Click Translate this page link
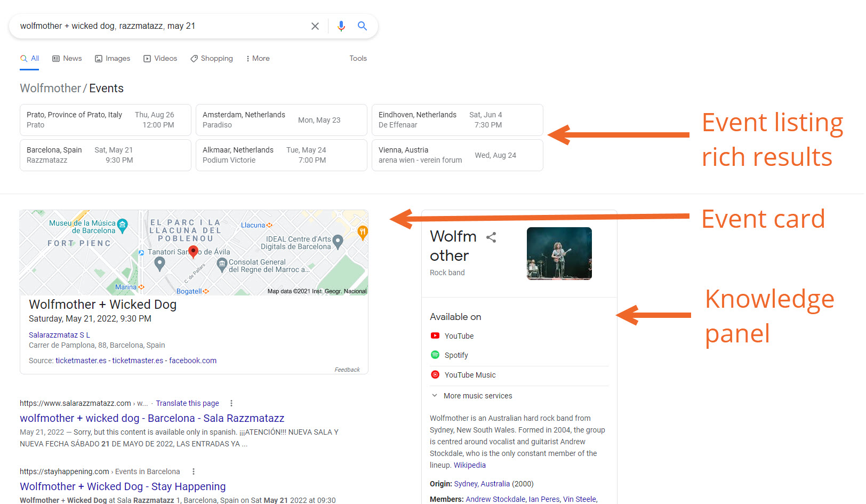Image resolution: width=866 pixels, height=504 pixels. [x=187, y=403]
